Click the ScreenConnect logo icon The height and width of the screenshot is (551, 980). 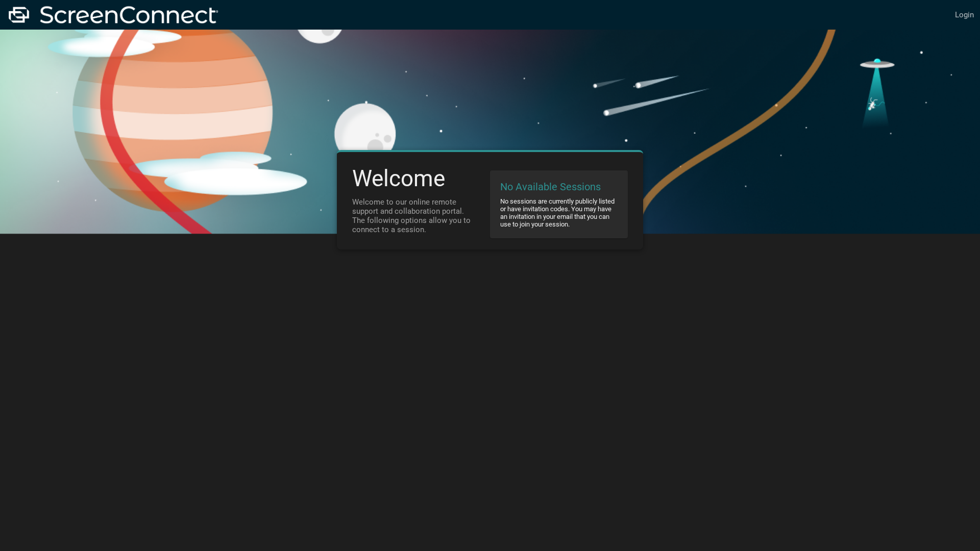pyautogui.click(x=19, y=15)
